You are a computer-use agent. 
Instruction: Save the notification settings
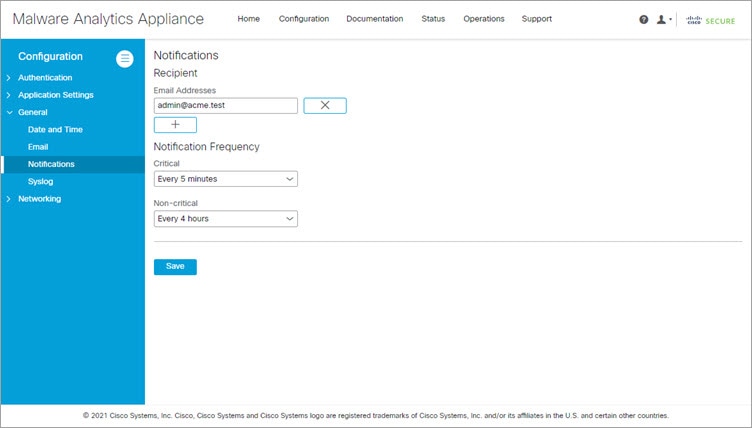175,267
